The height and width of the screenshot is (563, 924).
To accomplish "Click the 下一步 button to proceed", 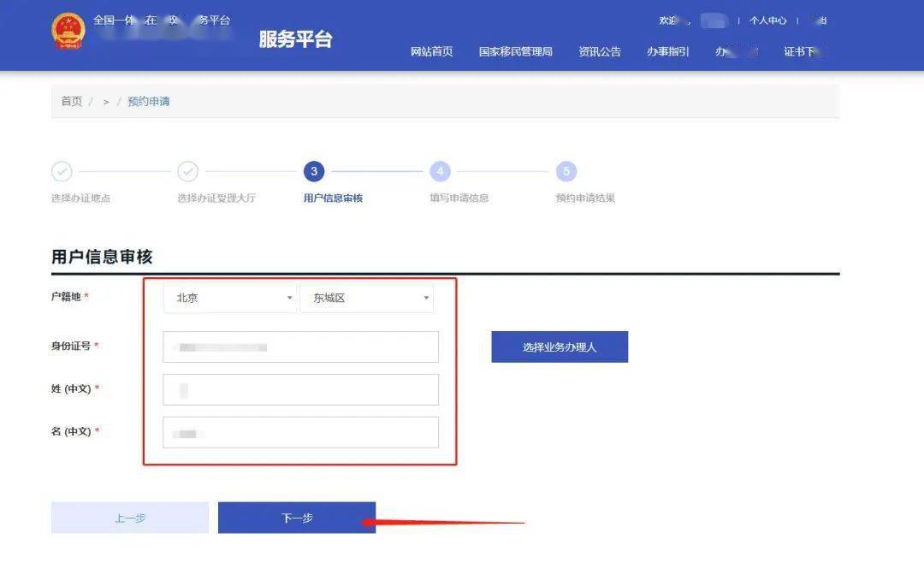I will click(x=297, y=517).
